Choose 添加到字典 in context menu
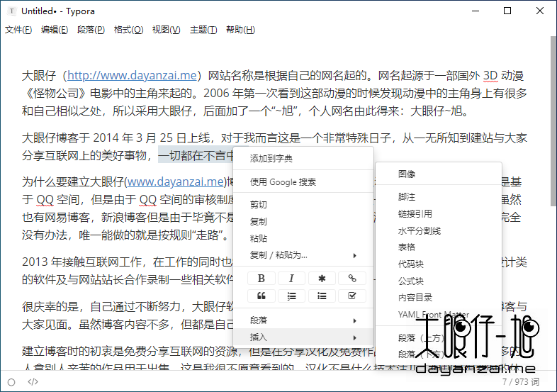 [x=303, y=159]
